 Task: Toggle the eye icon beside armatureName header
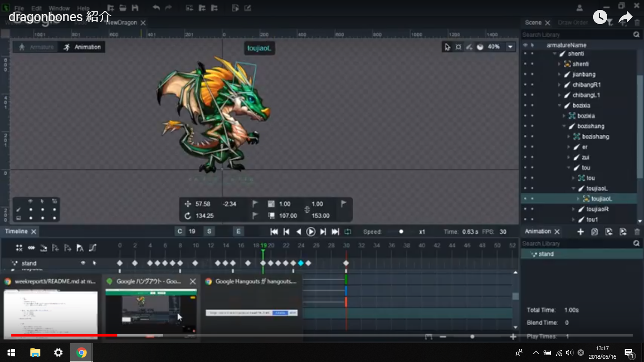pyautogui.click(x=525, y=45)
